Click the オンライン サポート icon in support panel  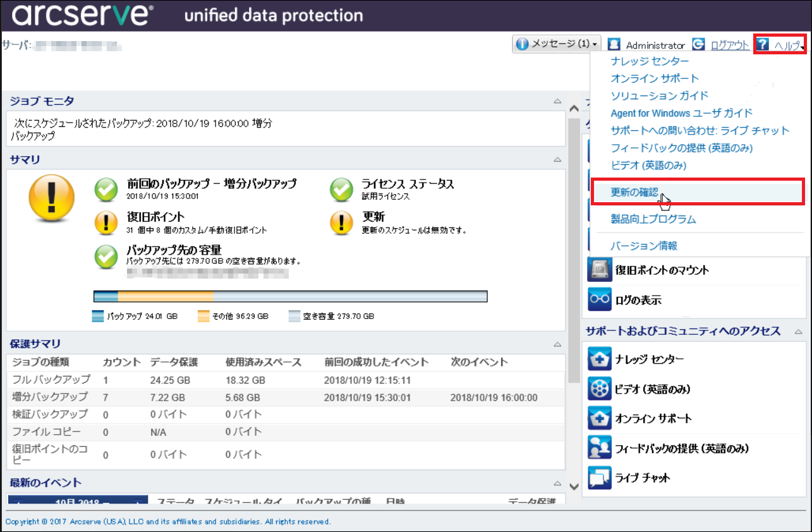point(600,418)
